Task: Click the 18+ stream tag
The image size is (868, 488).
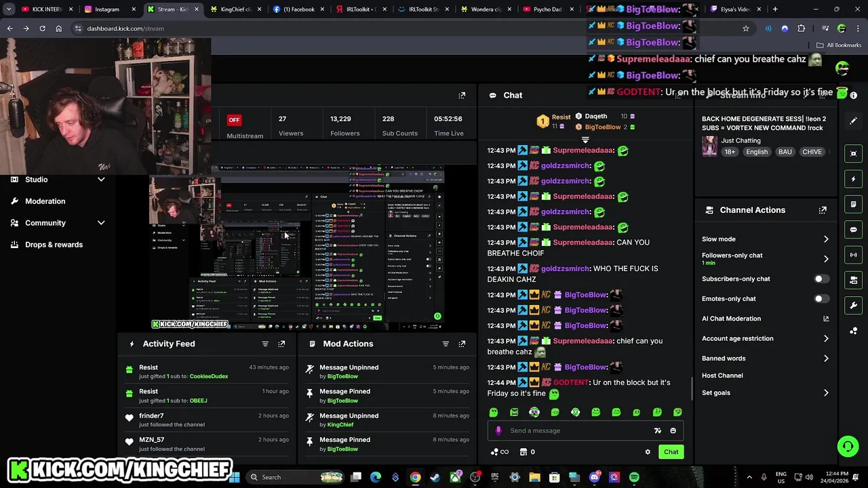Action: [x=730, y=152]
